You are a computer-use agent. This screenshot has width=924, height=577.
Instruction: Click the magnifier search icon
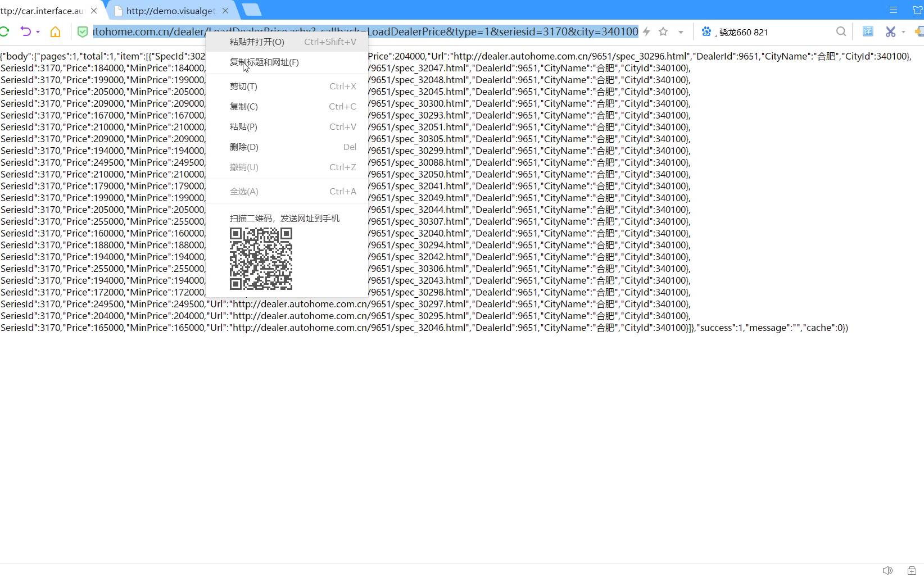[841, 32]
